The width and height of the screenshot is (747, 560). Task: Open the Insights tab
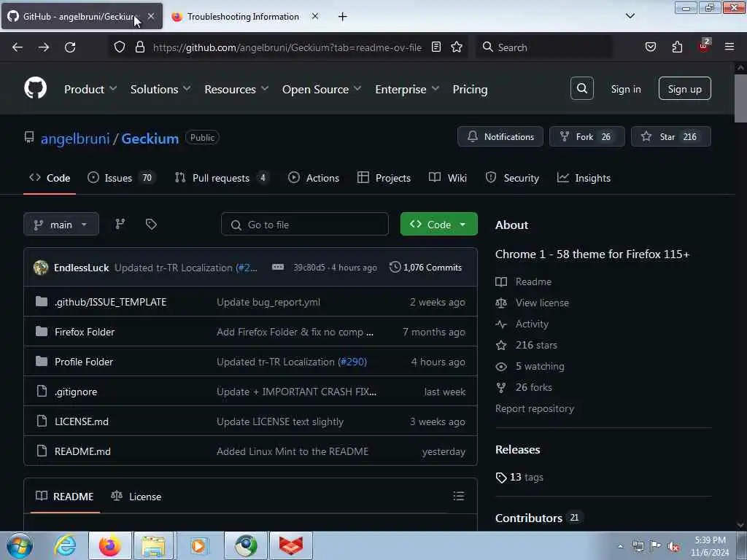click(x=584, y=178)
